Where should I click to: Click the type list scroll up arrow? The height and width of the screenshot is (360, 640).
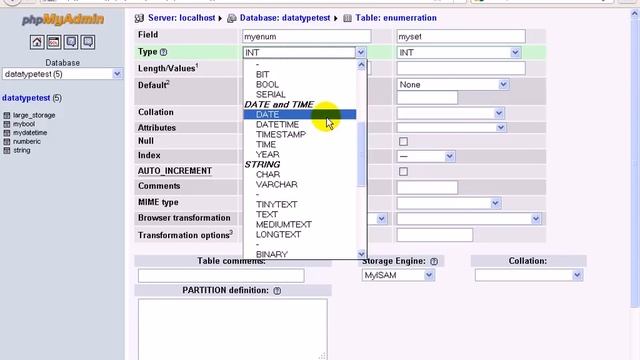(361, 65)
